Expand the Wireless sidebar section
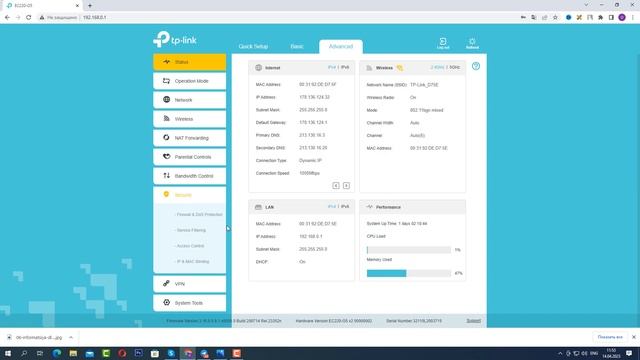This screenshot has width=640, height=360. [x=189, y=119]
